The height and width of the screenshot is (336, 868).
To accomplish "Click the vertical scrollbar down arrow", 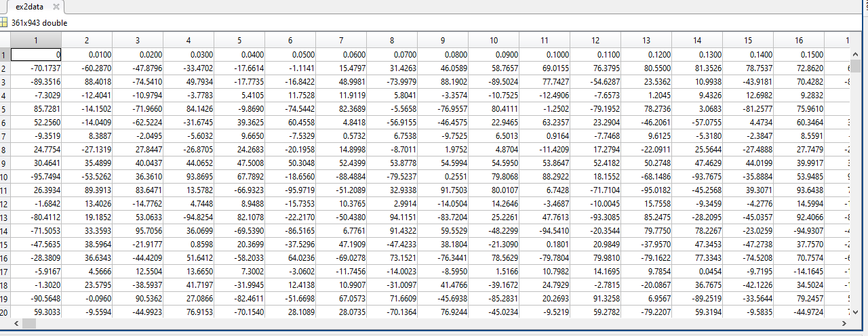I will pos(856,312).
